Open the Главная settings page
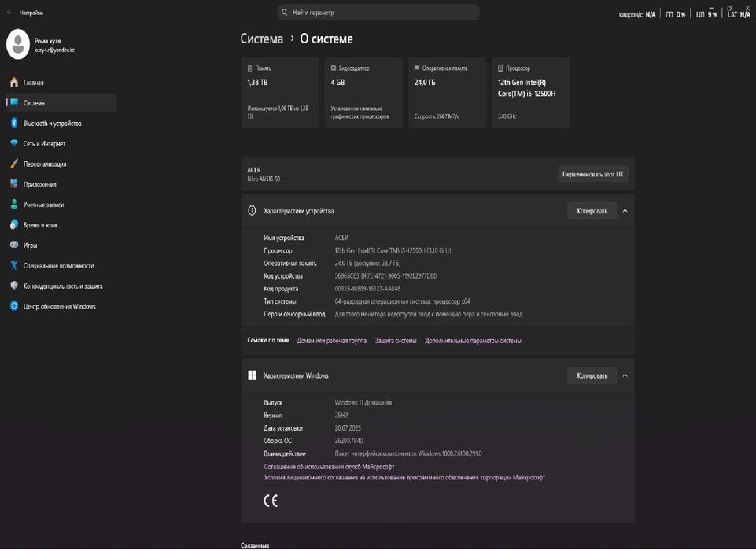 61,83
